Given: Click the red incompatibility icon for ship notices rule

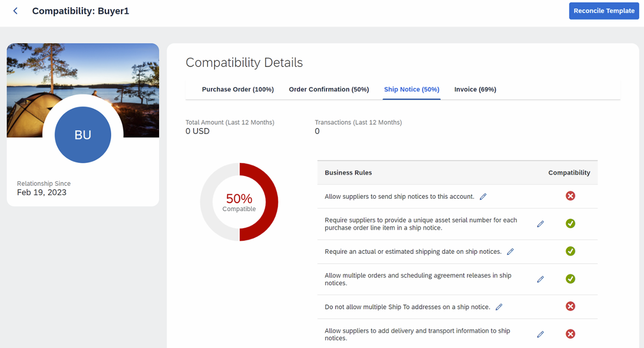Looking at the screenshot, I should (570, 196).
